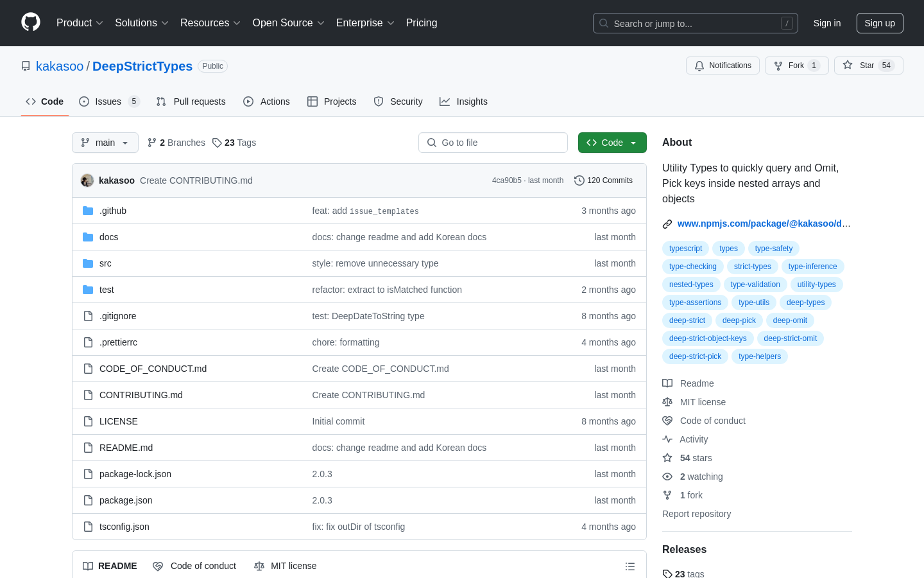Click the repository icon beside kakasoo
The width and height of the screenshot is (924, 578).
[x=26, y=66]
